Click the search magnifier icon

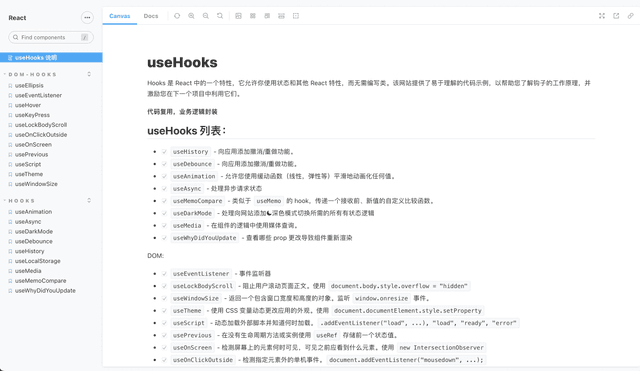[x=16, y=37]
